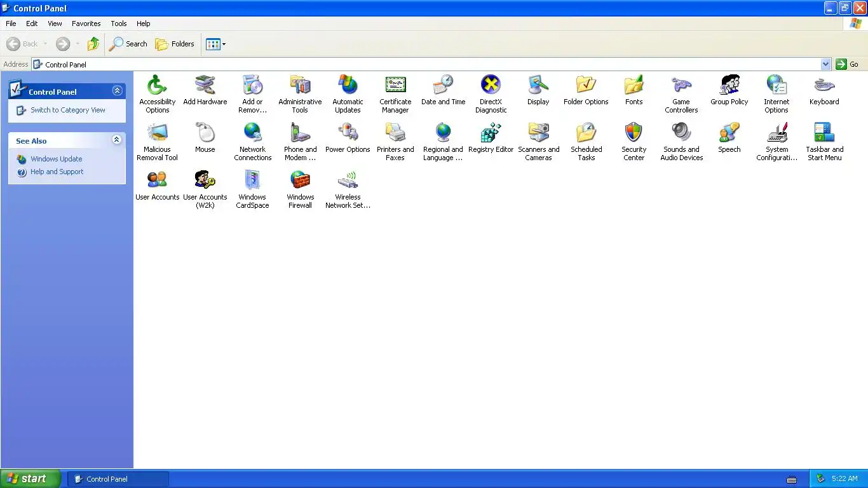Open the address bar dropdown arrow
Viewport: 868px width, 488px height.
click(x=825, y=64)
